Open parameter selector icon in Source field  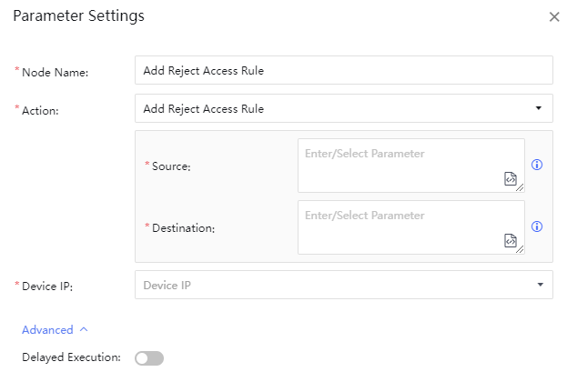tap(511, 179)
